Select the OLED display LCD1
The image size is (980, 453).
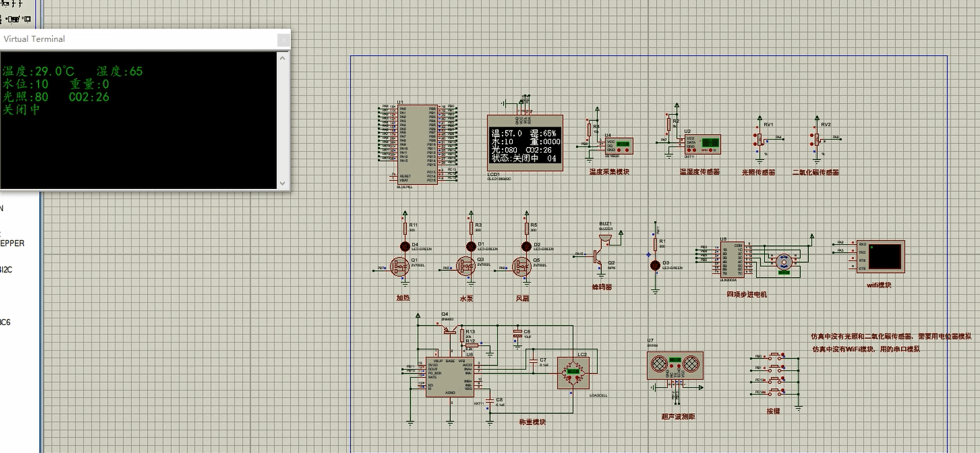coord(525,144)
